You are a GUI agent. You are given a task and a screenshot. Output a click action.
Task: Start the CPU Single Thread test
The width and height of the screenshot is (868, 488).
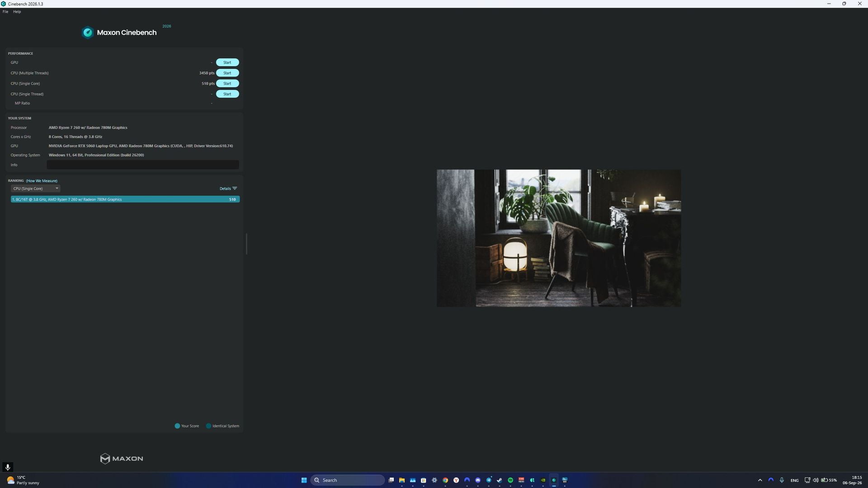coord(227,94)
